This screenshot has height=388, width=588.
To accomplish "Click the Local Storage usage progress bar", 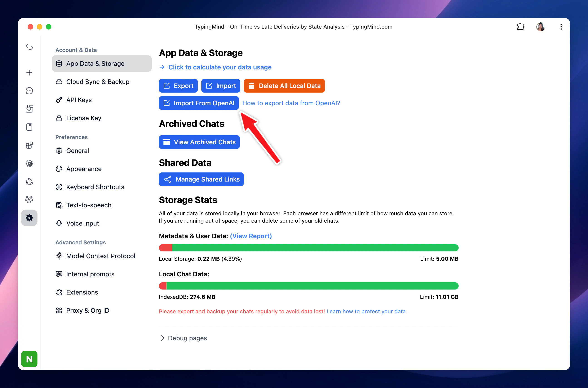I will 309,248.
